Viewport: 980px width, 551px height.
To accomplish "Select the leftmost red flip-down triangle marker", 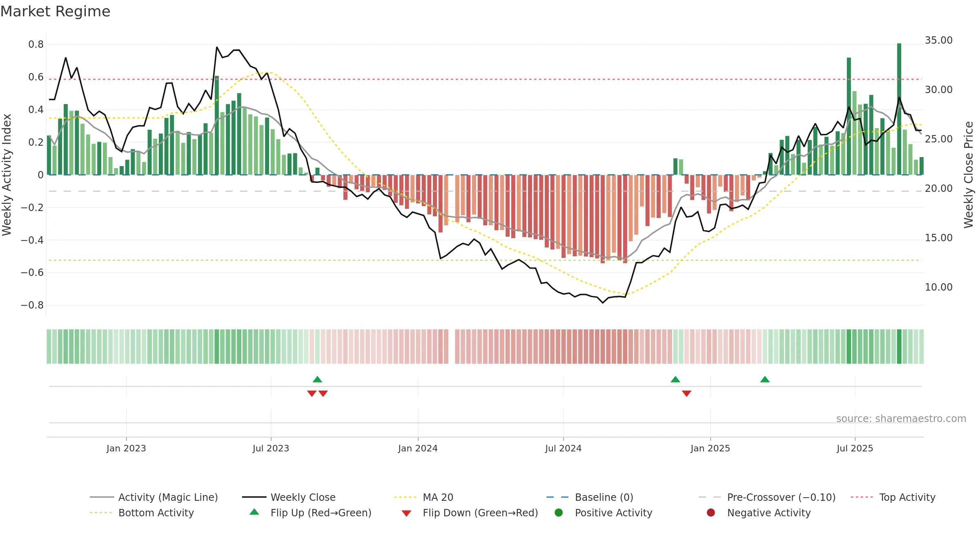I will (312, 393).
